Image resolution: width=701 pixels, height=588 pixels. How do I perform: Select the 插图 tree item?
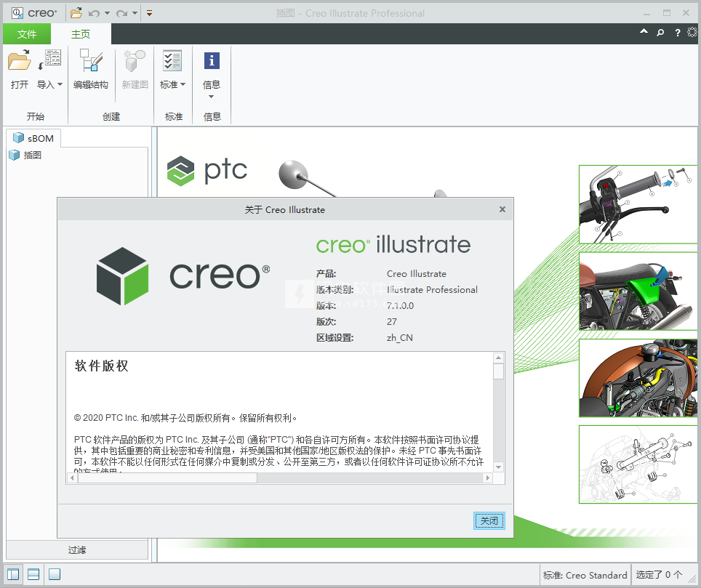point(26,155)
